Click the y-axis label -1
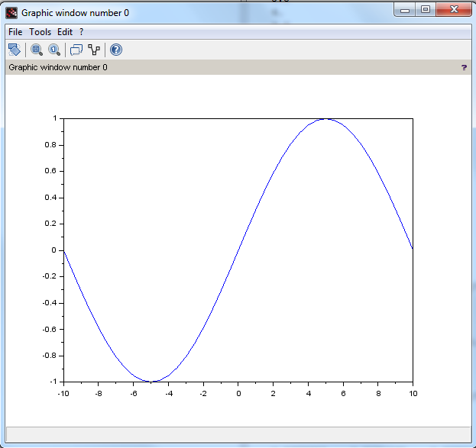This screenshot has height=448, width=476. (53, 382)
